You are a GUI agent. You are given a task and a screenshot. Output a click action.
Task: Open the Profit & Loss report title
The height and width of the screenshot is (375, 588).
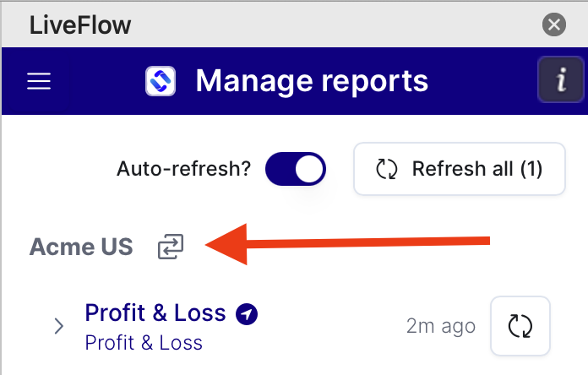(x=155, y=312)
